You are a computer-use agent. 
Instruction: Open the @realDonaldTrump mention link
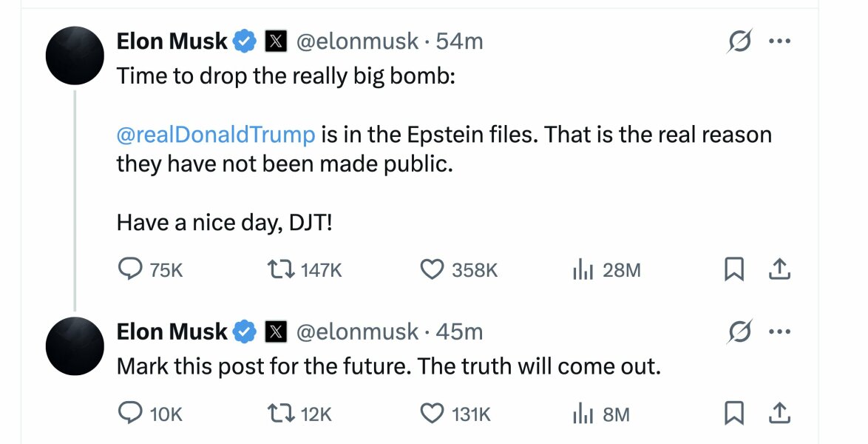pos(216,135)
